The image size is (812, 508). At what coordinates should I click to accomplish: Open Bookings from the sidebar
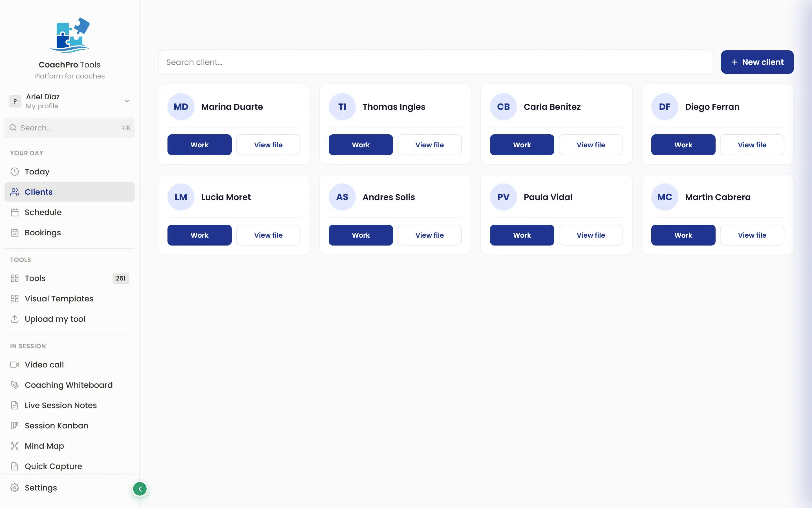tap(69, 233)
